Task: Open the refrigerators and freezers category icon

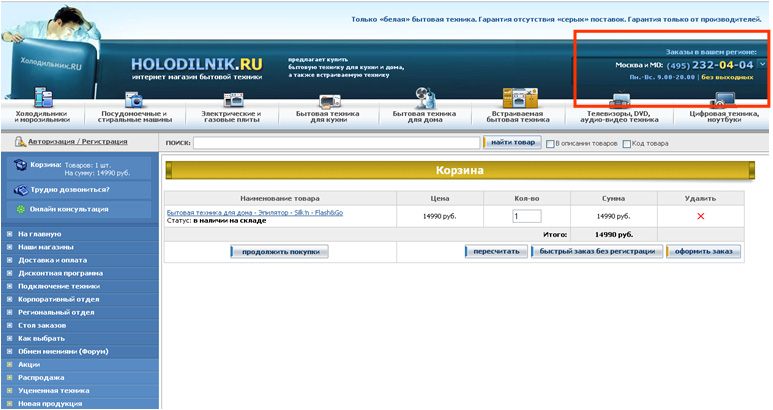Action: [x=43, y=97]
